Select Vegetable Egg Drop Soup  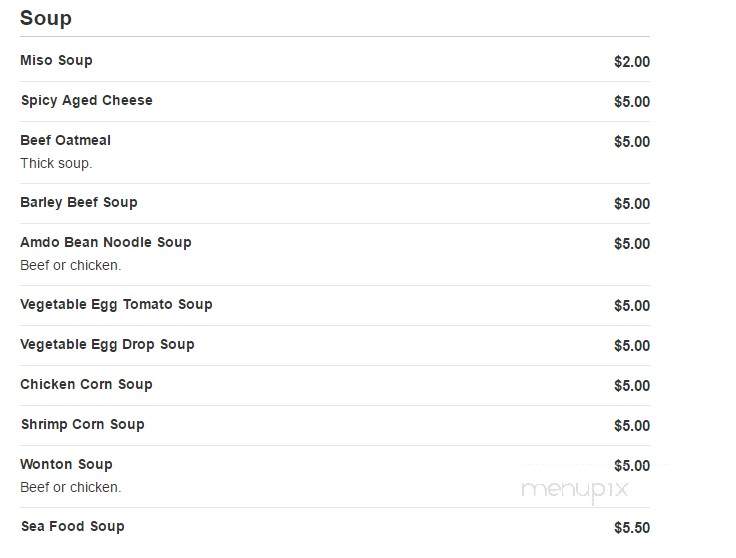(107, 344)
